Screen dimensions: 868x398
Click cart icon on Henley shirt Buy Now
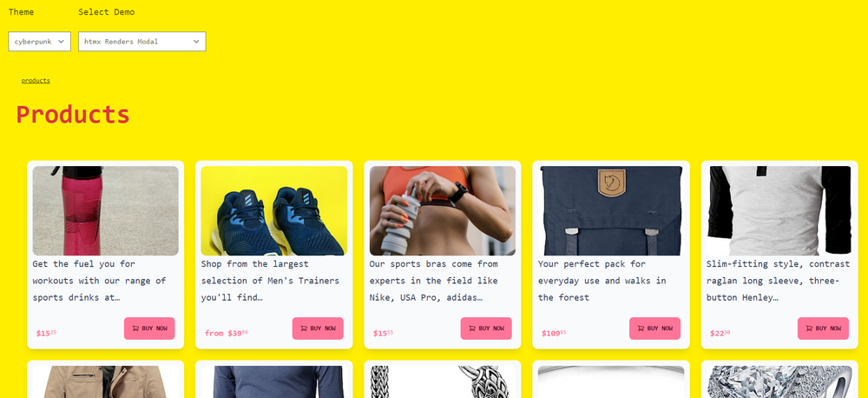tap(809, 328)
